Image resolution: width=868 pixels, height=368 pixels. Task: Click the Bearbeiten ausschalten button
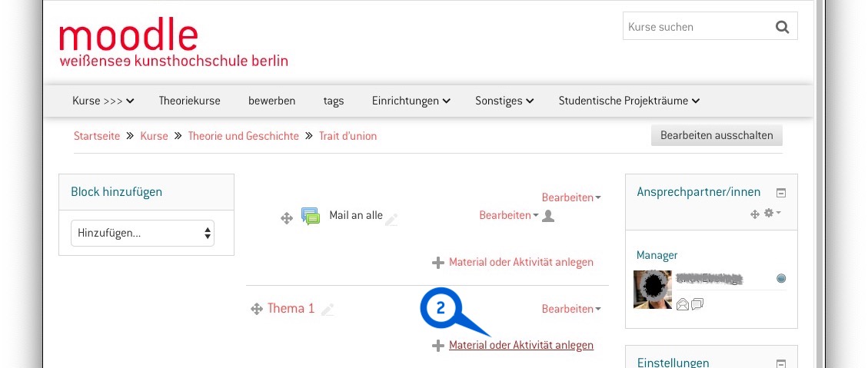[717, 135]
